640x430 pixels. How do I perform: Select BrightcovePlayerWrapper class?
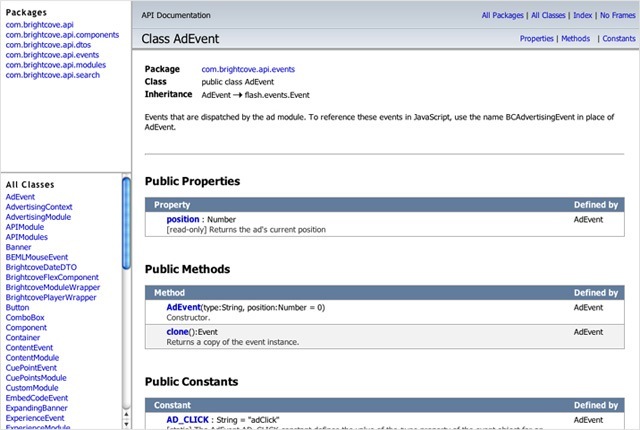click(51, 297)
